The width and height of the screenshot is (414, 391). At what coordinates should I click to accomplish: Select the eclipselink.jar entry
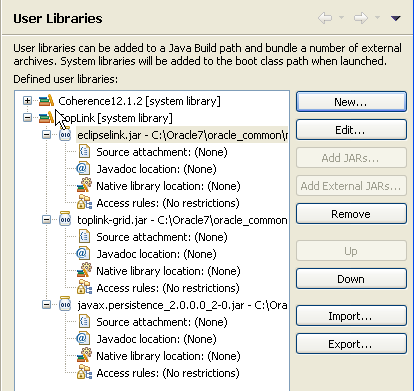point(182,135)
